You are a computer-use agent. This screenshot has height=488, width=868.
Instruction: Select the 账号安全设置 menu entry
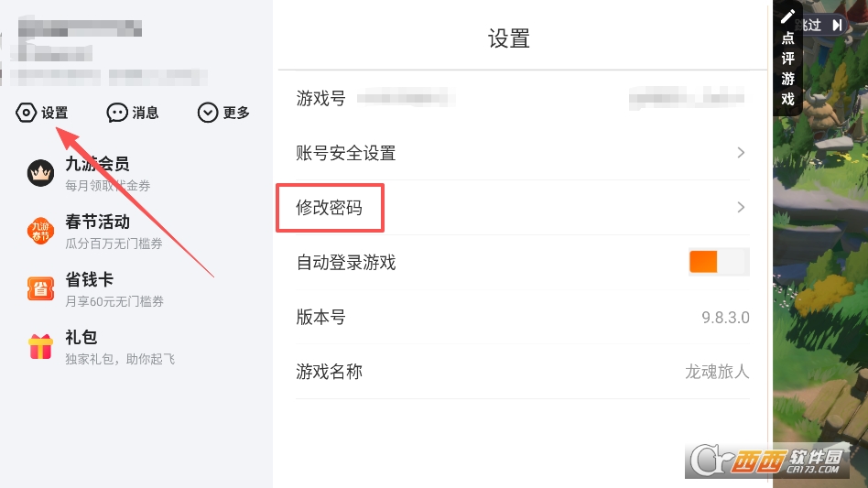click(346, 153)
